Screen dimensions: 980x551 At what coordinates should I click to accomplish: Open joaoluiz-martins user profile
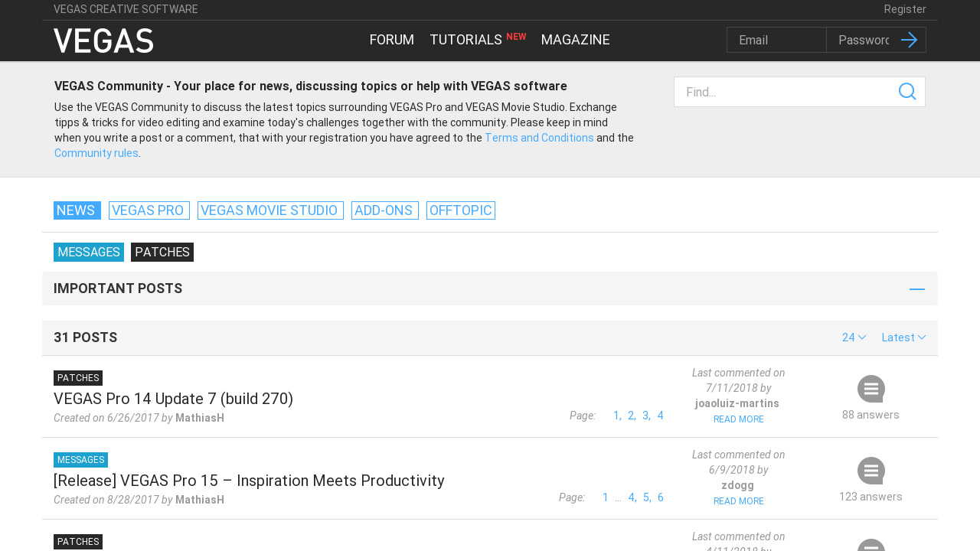(x=737, y=403)
